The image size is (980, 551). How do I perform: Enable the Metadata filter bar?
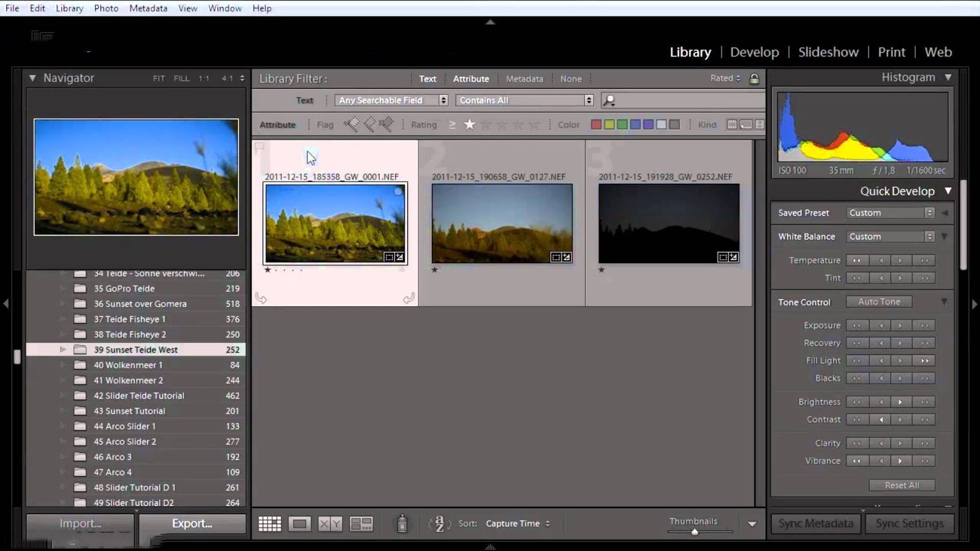coord(524,78)
